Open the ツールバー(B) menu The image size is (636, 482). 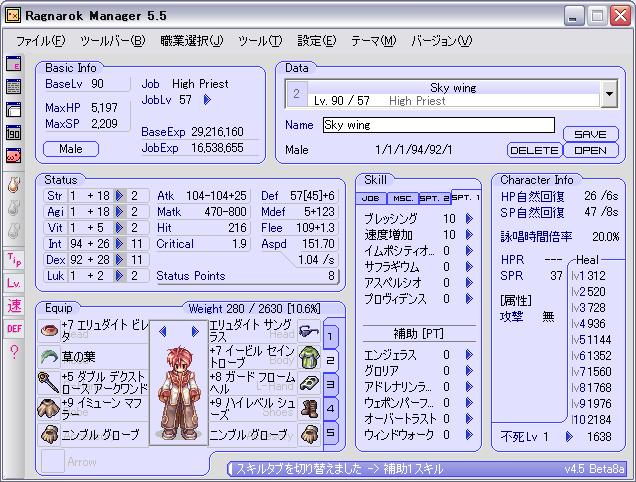point(113,41)
